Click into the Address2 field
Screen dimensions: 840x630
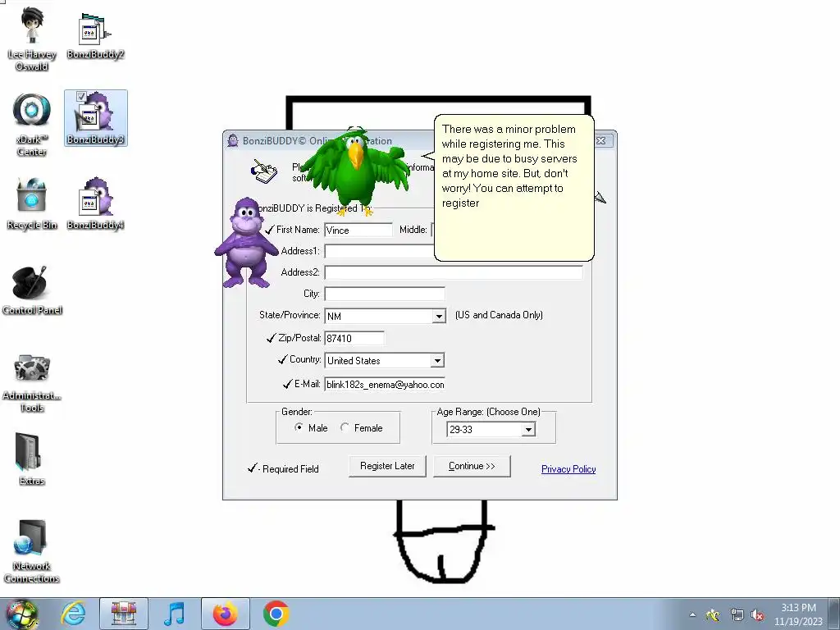tap(453, 272)
